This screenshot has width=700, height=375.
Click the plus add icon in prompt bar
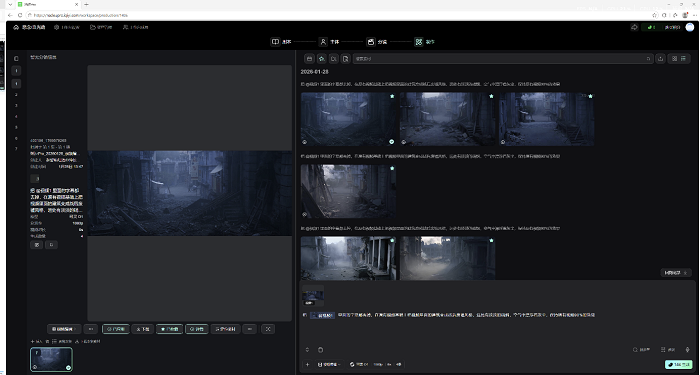tap(307, 364)
